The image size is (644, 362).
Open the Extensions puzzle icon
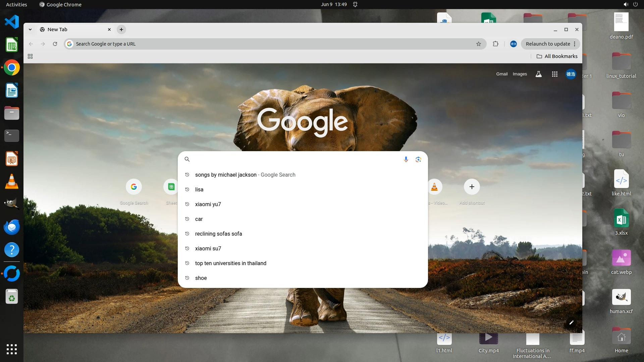[x=495, y=44]
